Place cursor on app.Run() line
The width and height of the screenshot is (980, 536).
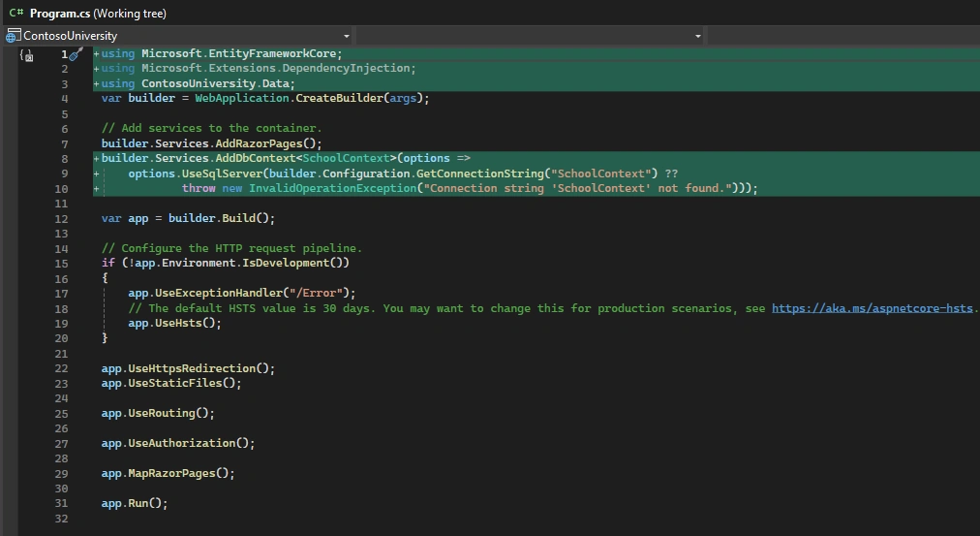[135, 503]
